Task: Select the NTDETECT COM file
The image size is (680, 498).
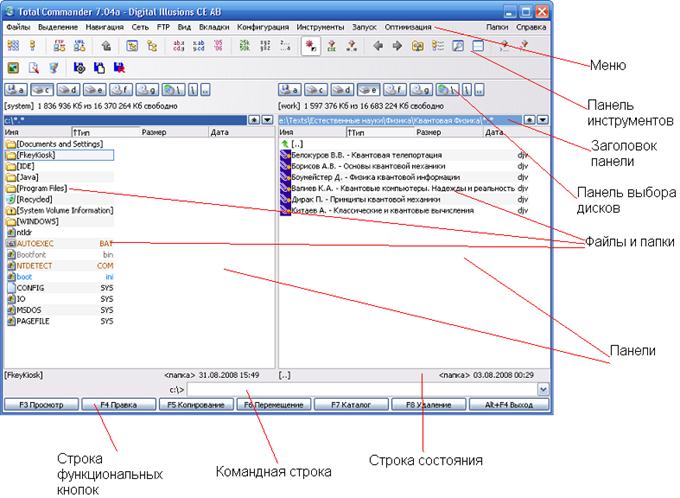Action: (x=59, y=266)
